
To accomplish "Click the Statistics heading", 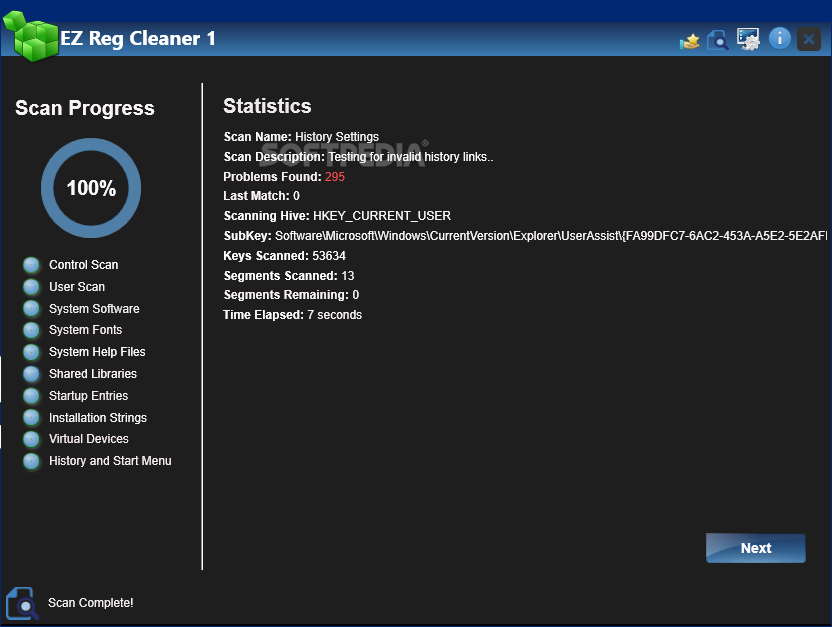I will pyautogui.click(x=267, y=106).
